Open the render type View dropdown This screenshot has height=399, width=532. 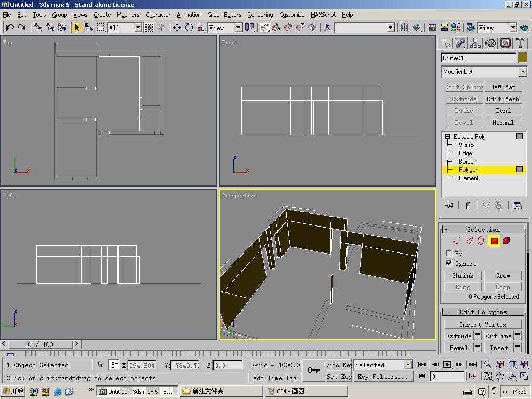click(513, 28)
